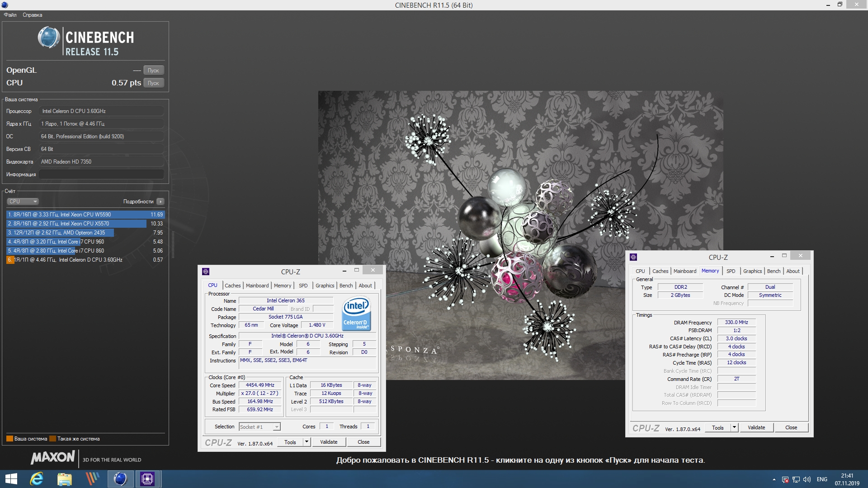
Task: Click right CPU-Z window title icon
Action: pyautogui.click(x=633, y=257)
